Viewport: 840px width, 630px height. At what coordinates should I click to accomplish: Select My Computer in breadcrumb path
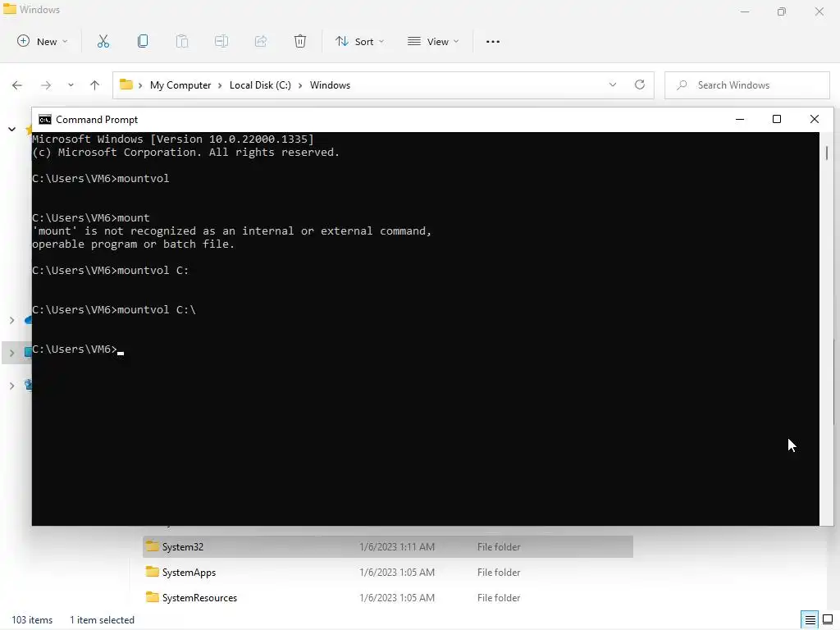click(180, 85)
